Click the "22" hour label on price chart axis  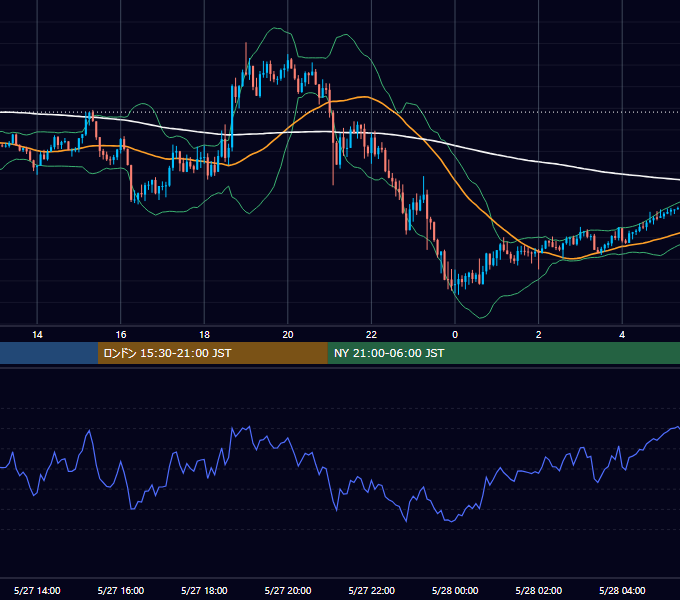tap(371, 335)
